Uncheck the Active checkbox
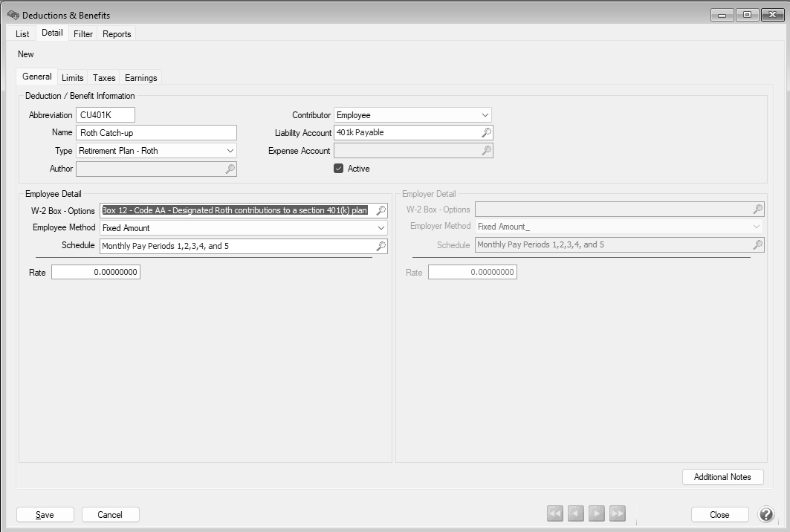 339,169
